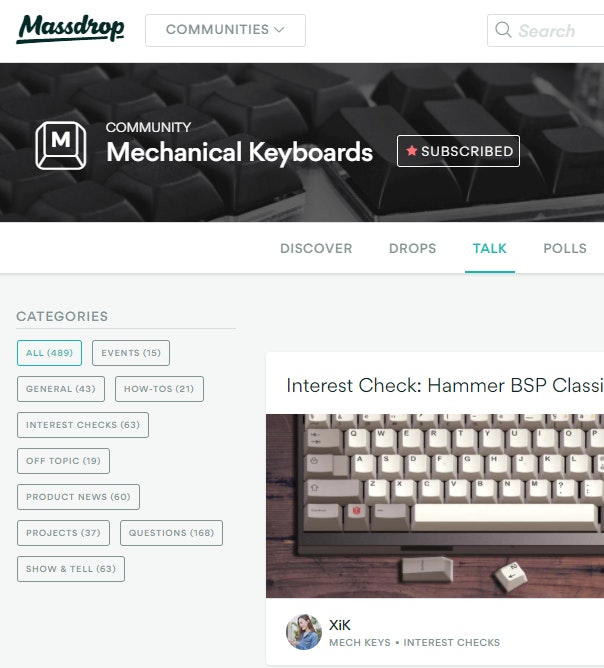Viewport: 604px width, 668px height.
Task: Click the Hammer keyboard thumbnail image
Action: click(x=435, y=506)
